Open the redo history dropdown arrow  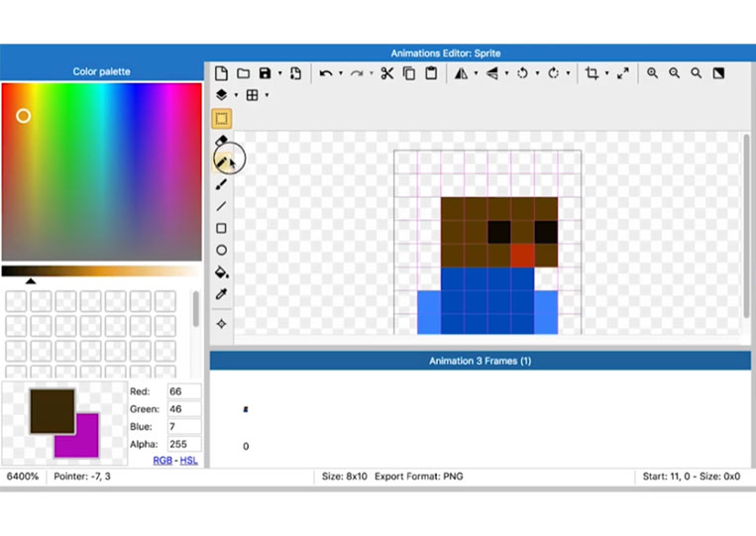pyautogui.click(x=372, y=73)
